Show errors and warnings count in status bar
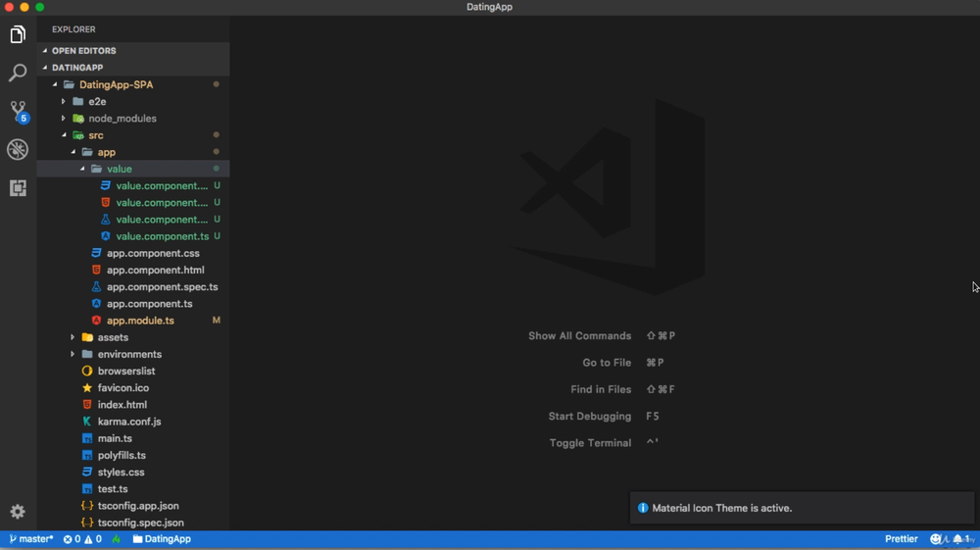 pos(82,539)
